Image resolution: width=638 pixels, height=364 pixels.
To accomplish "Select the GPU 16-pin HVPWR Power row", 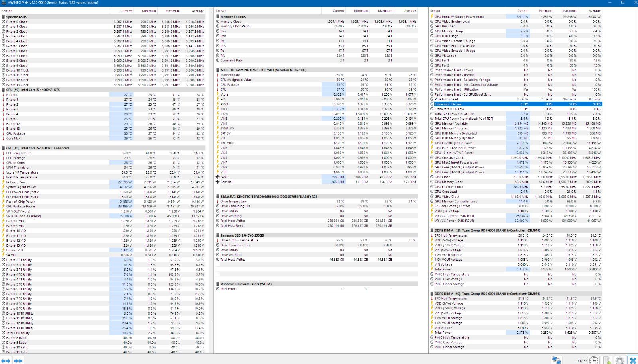I will 516,153.
